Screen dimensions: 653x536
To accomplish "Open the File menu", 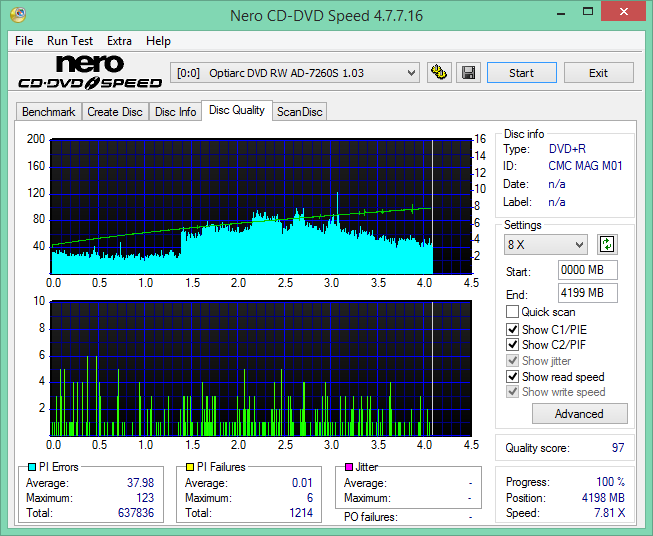I will (24, 41).
